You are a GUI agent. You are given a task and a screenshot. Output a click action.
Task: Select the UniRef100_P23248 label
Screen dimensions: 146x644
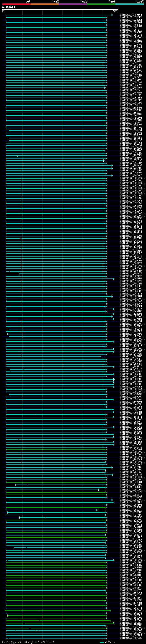point(131,557)
